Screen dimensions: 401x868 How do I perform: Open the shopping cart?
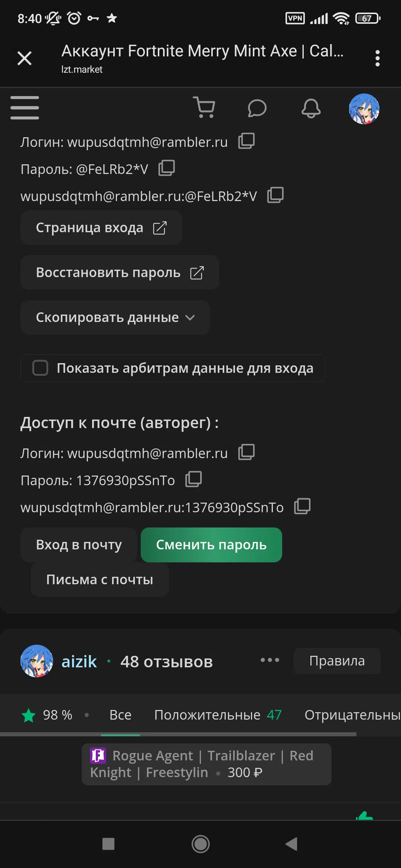click(204, 108)
